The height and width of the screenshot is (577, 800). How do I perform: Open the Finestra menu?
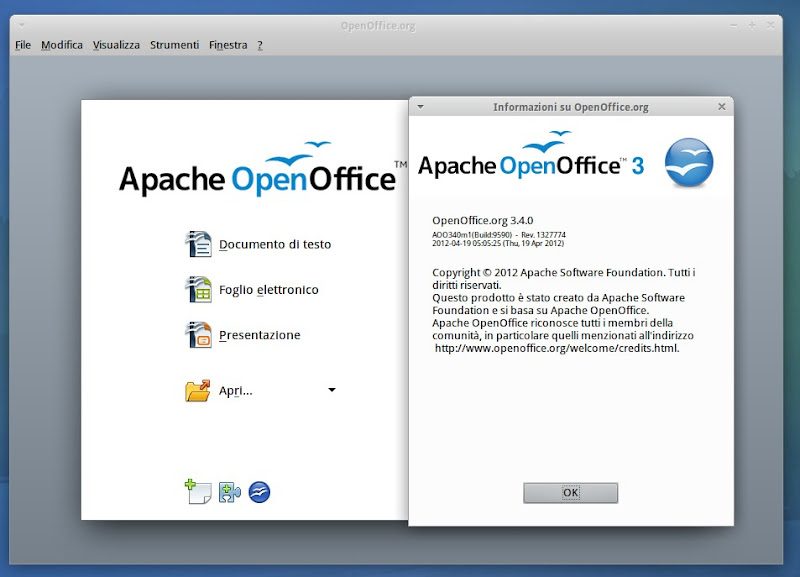pyautogui.click(x=228, y=45)
